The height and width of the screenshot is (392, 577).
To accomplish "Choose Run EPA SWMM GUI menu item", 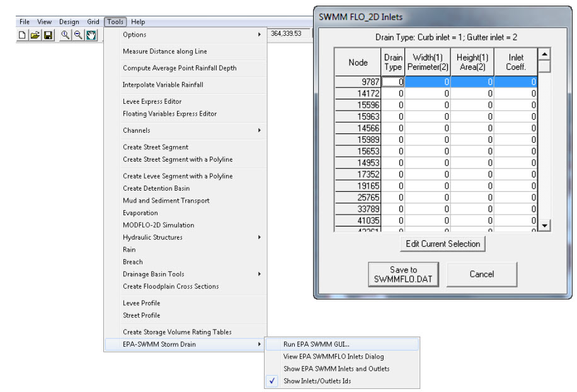I will pos(316,344).
